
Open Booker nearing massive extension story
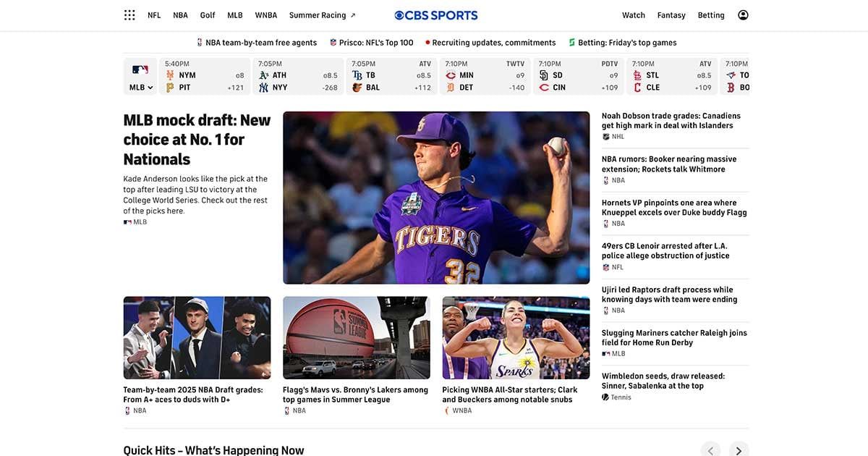[669, 164]
